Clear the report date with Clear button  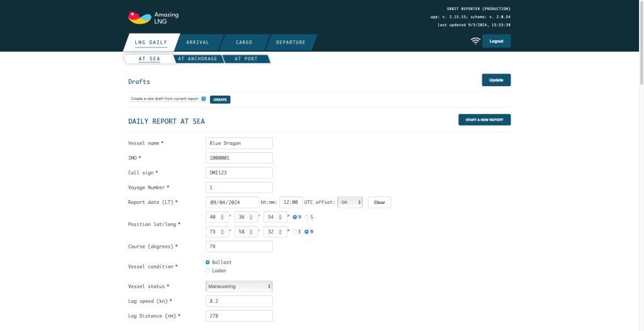click(379, 202)
